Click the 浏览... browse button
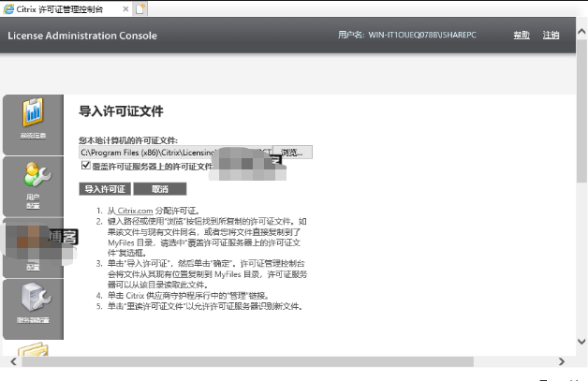 292,153
